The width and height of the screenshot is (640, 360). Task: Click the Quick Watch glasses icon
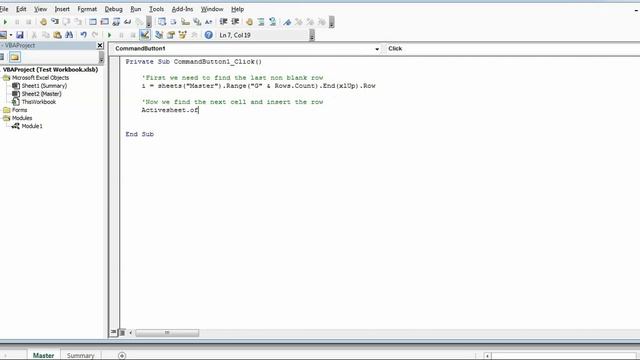point(127,22)
